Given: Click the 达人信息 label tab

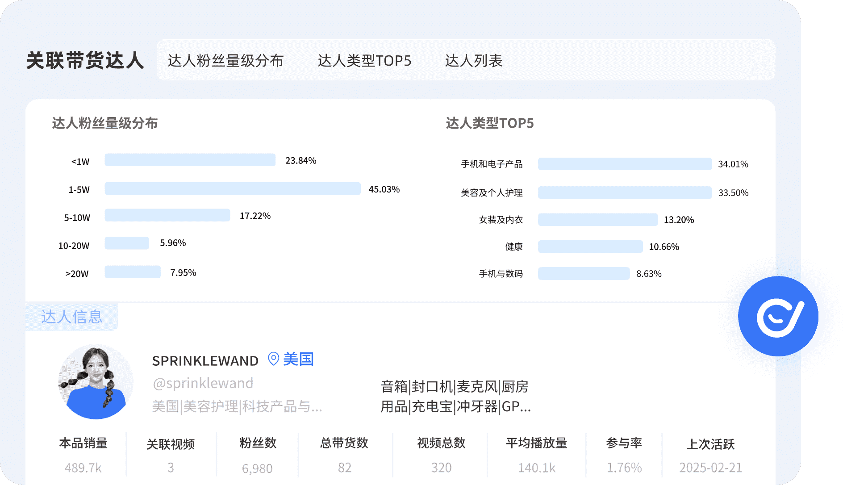Looking at the screenshot, I should click(x=72, y=317).
